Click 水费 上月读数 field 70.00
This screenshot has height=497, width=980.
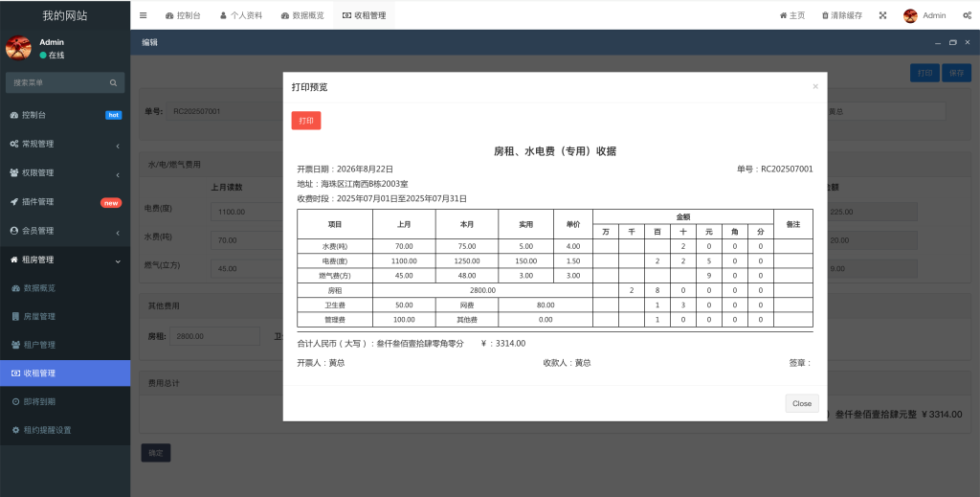tap(248, 240)
